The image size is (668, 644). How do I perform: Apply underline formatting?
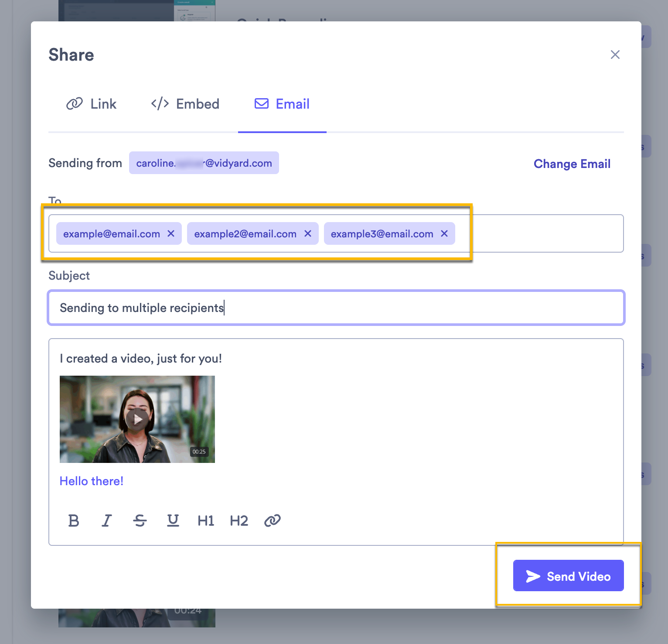click(173, 521)
